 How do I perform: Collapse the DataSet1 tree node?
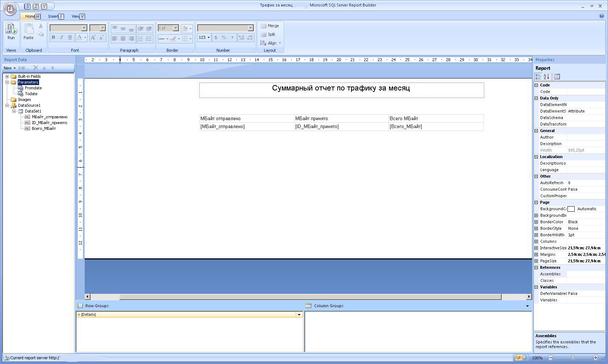[14, 111]
